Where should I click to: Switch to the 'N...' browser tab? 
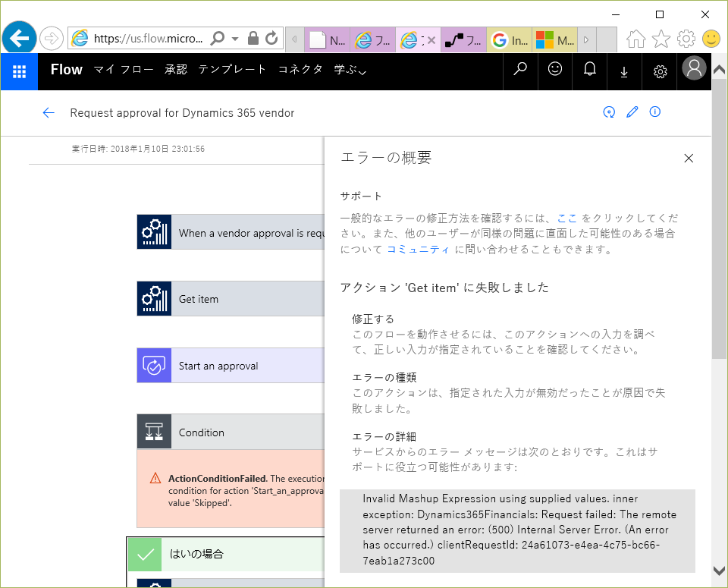pos(328,40)
